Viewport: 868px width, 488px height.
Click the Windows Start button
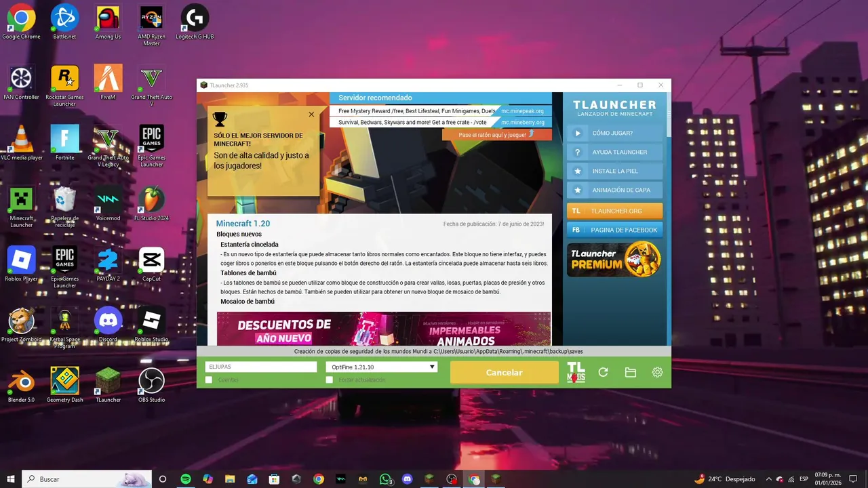point(10,479)
